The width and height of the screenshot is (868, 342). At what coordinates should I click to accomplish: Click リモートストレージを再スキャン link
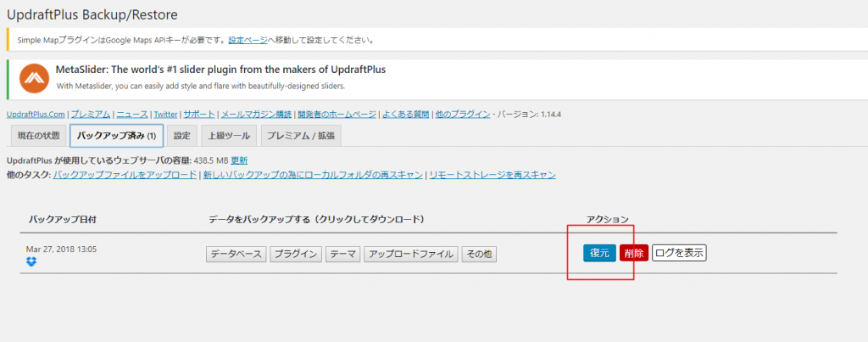pyautogui.click(x=492, y=175)
